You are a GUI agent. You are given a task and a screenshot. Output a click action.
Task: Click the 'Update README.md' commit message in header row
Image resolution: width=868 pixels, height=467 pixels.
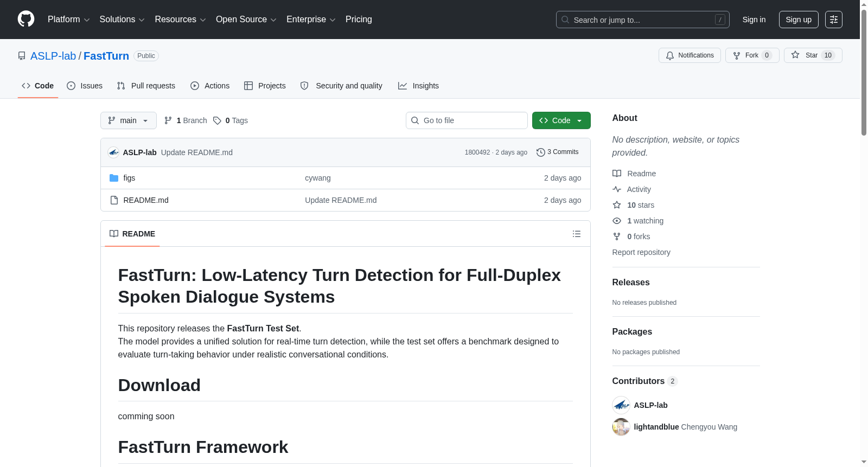[197, 152]
